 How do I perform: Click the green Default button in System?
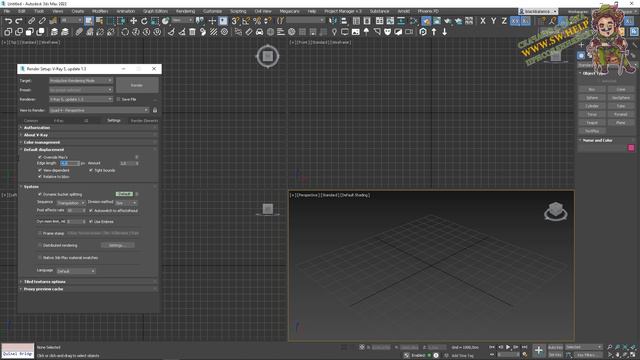click(x=124, y=194)
